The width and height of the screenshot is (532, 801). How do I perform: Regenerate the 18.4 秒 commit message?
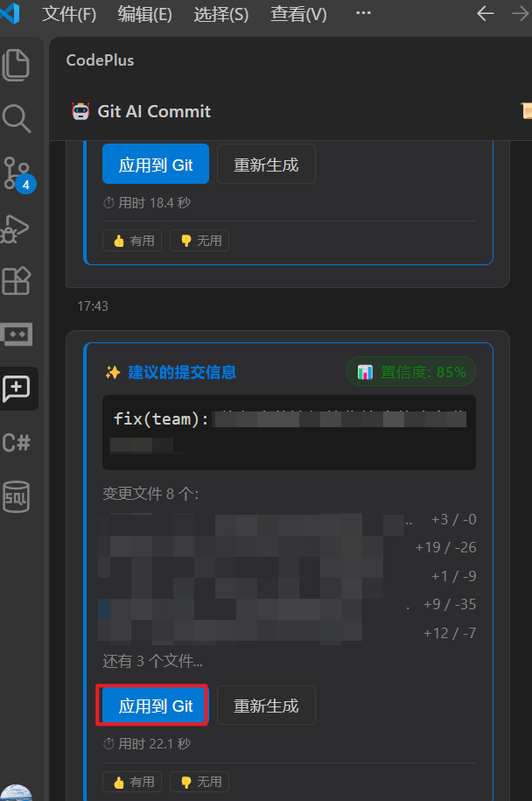266,164
